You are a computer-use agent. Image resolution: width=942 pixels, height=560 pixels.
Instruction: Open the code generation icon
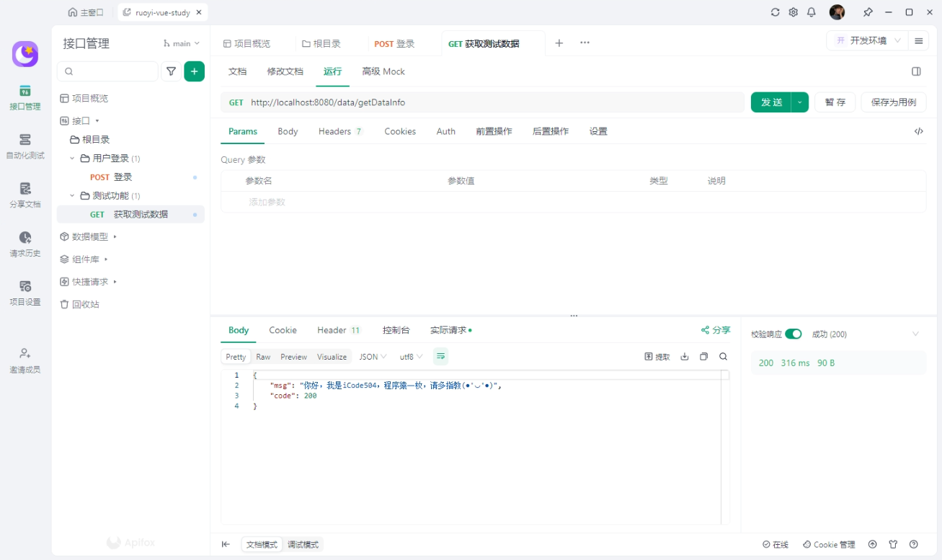tap(918, 131)
